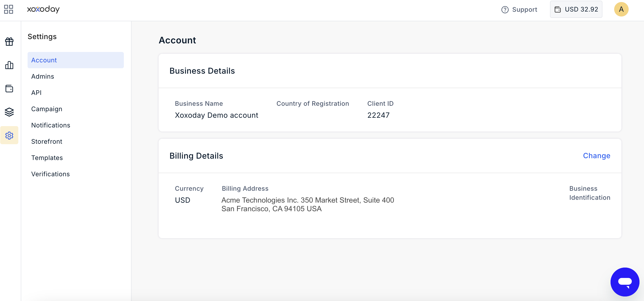Viewport: 644px width, 301px height.
Task: Click the Acme Technologies billing address text
Action: click(x=308, y=204)
